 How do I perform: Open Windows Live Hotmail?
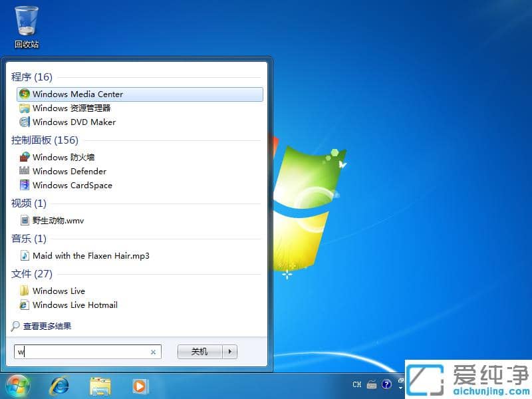click(75, 305)
